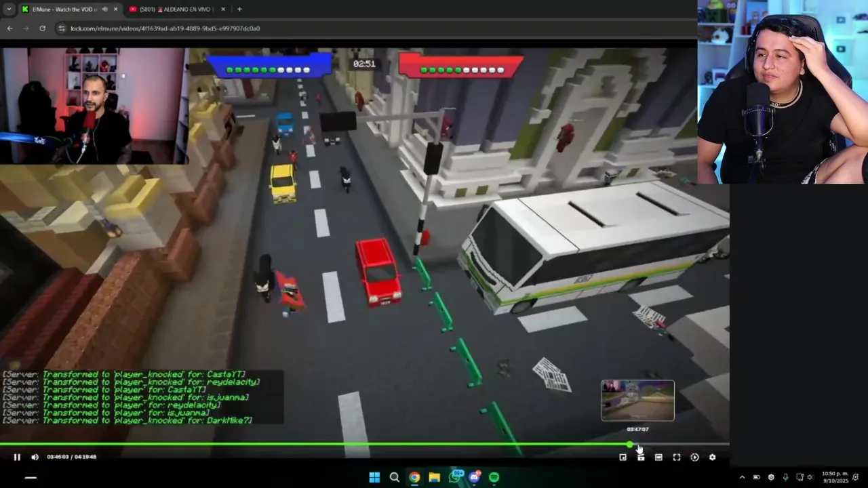Click the video progress bar handle
The width and height of the screenshot is (868, 488).
(630, 445)
